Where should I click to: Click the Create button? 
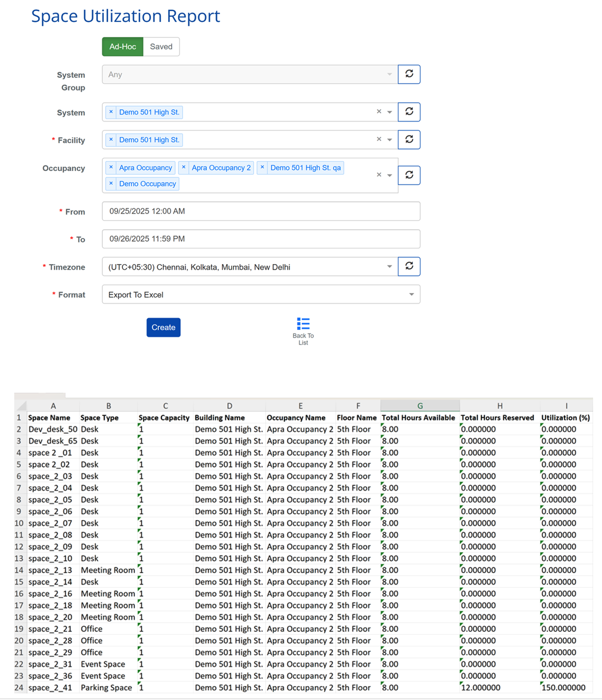[x=163, y=327]
